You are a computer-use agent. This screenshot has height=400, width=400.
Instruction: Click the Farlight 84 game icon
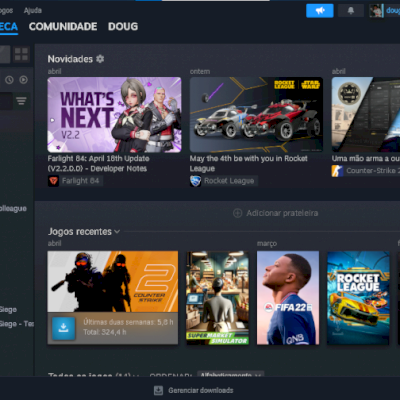tap(53, 181)
